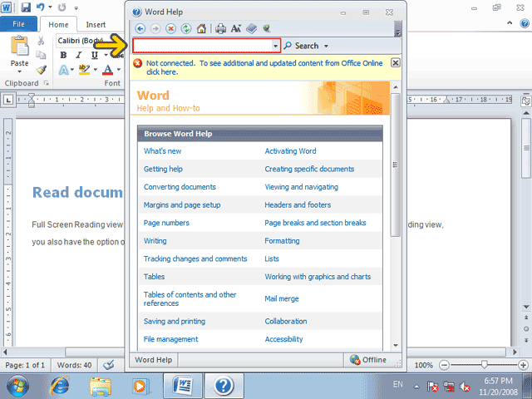Show Table of Contents book icon

[251, 29]
